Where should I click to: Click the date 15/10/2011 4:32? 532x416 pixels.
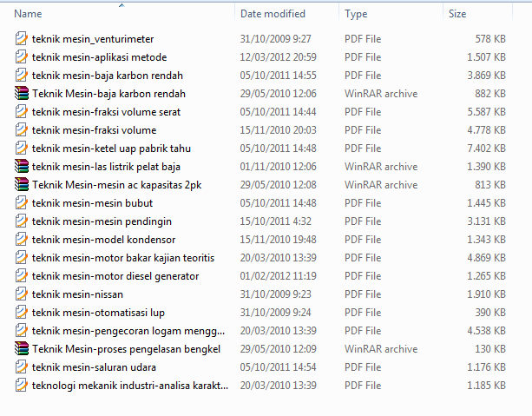[x=275, y=221]
